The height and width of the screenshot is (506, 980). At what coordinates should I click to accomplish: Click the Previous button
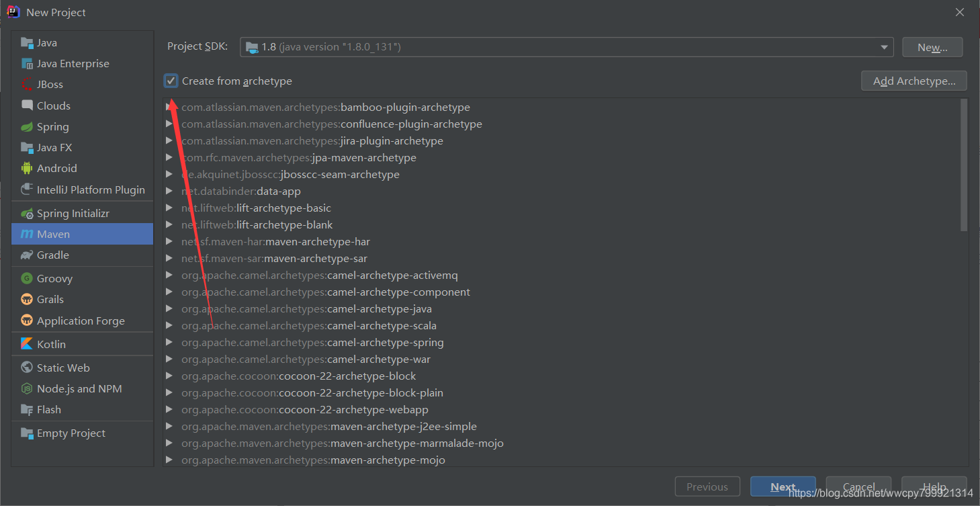pyautogui.click(x=707, y=487)
